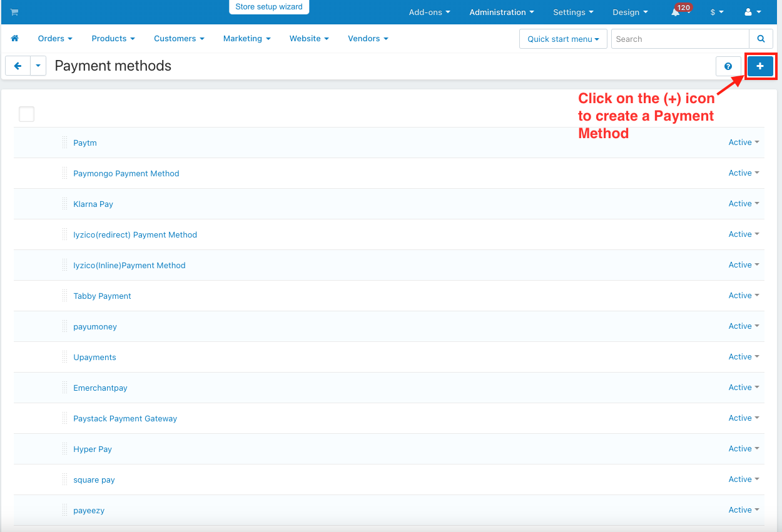
Task: Open Paymongo Payment Method link
Action: coord(126,174)
